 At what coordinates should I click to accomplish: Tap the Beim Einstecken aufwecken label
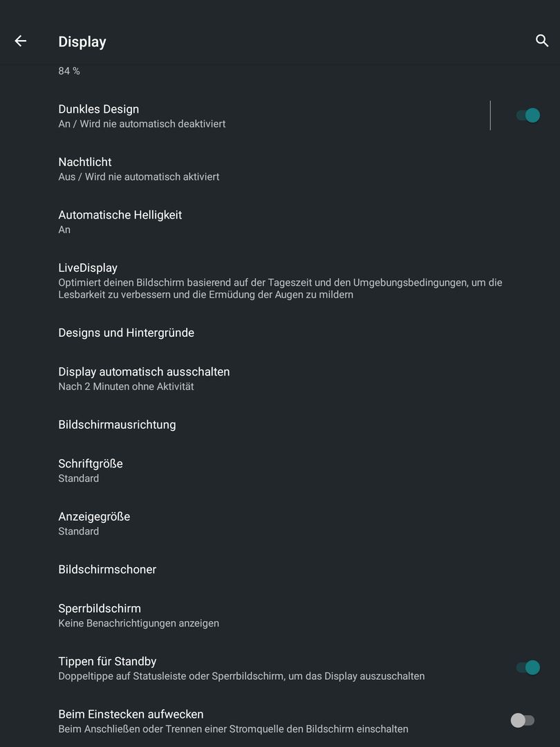(x=131, y=714)
